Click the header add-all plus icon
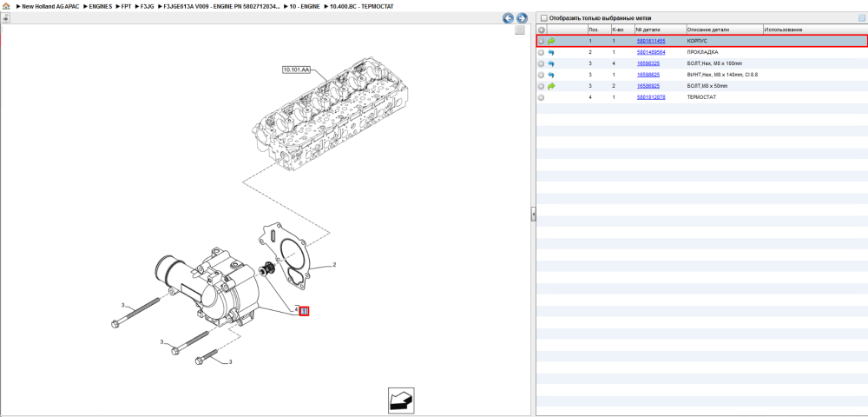 tap(542, 30)
